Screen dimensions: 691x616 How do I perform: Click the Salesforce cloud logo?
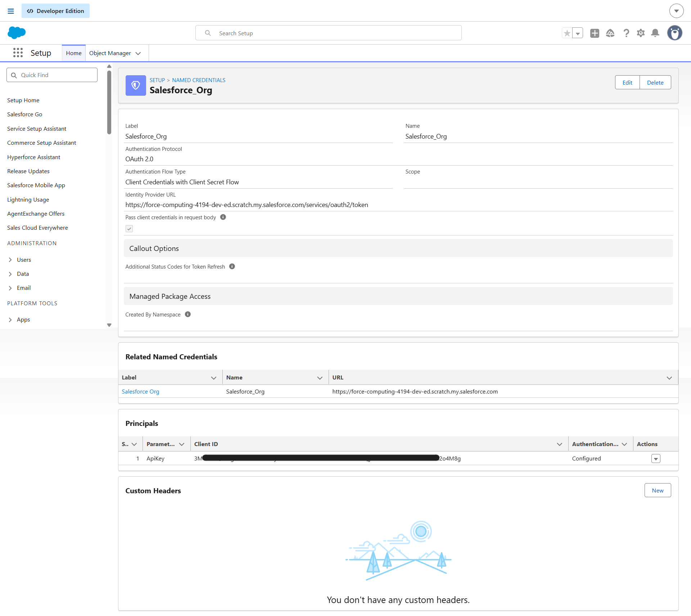[17, 33]
